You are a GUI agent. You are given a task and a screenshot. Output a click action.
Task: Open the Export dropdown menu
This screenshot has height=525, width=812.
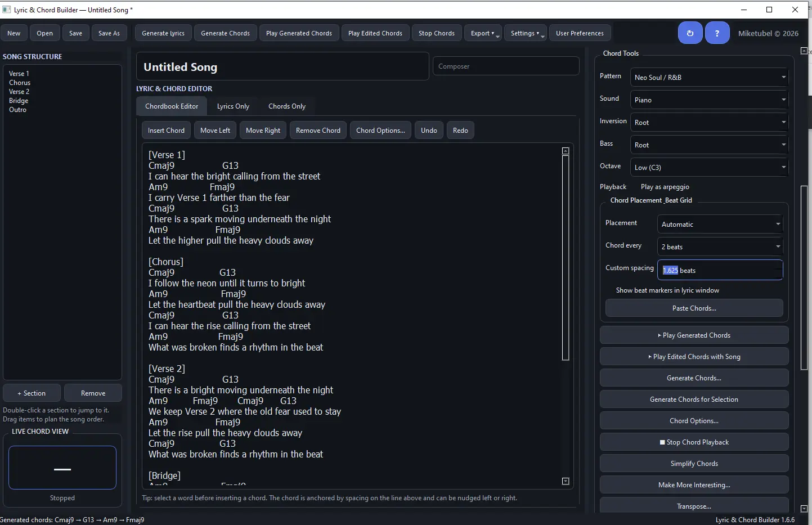tap(483, 33)
